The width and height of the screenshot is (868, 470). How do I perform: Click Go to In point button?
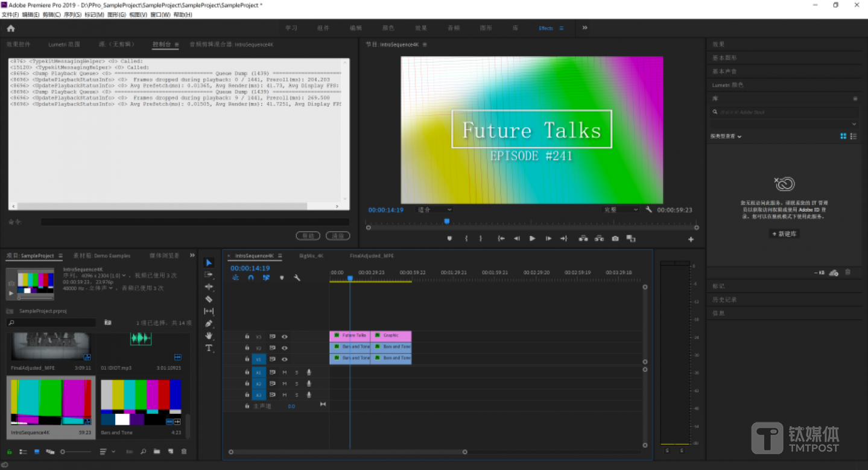pos(501,238)
